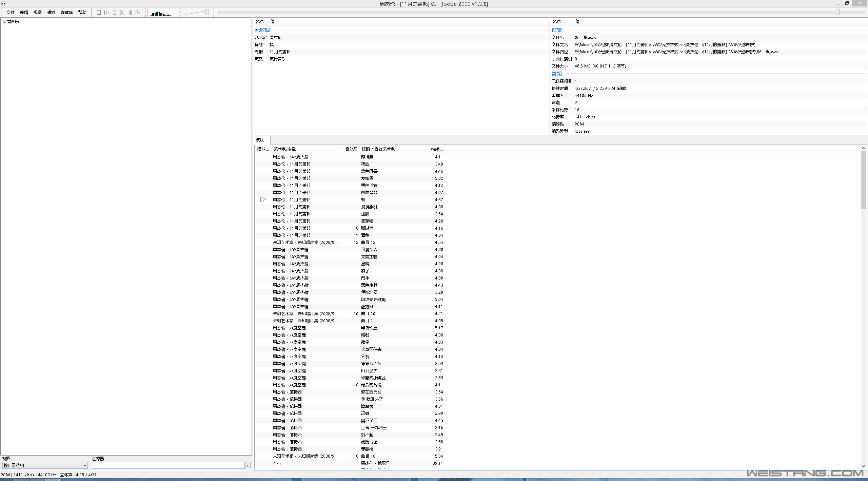Image resolution: width=868 pixels, height=481 pixels.
Task: Go to the previous track
Action: tap(122, 13)
